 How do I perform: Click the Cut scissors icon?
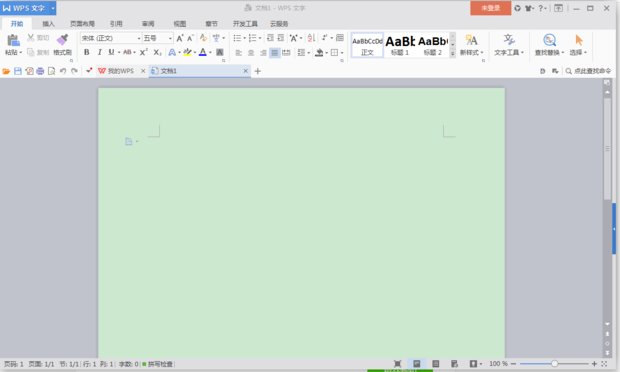tap(30, 38)
